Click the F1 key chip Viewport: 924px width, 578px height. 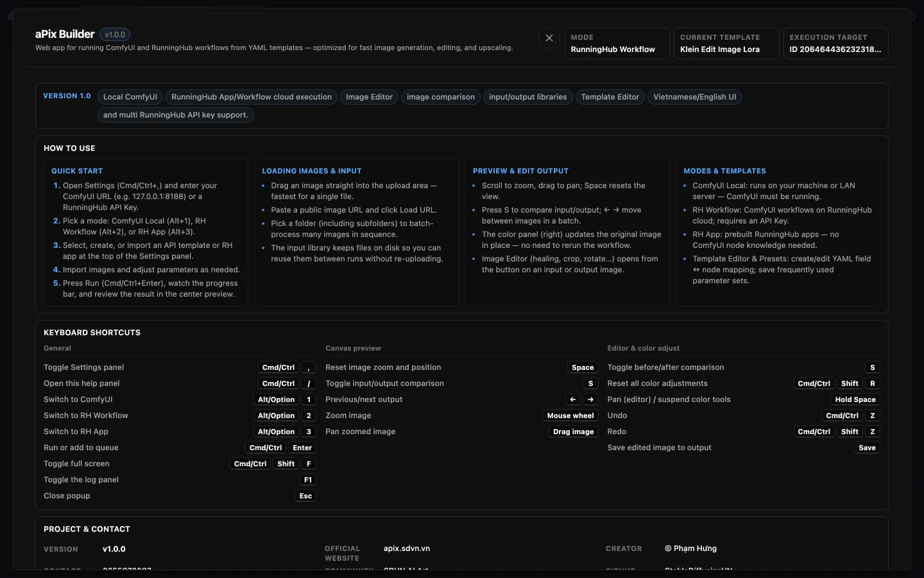click(x=308, y=480)
